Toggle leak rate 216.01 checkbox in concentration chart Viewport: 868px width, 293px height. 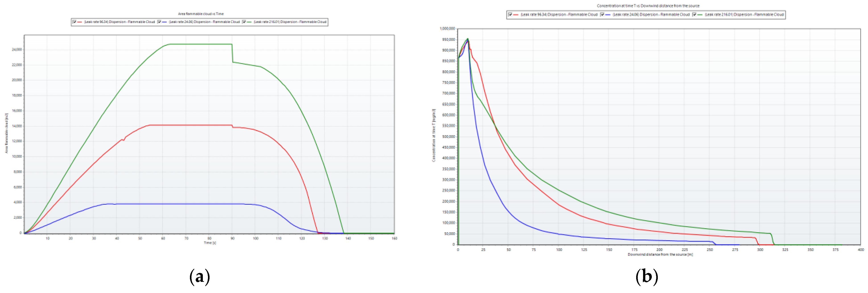694,14
